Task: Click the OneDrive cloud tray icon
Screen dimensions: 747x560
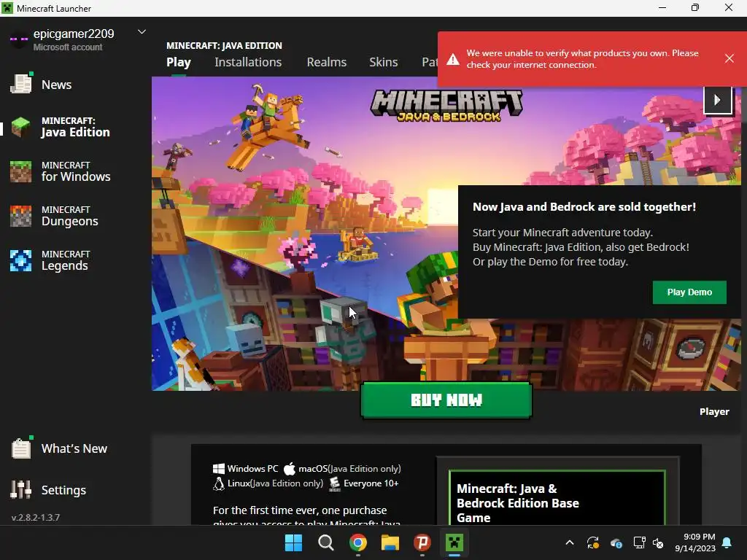Action: (616, 542)
